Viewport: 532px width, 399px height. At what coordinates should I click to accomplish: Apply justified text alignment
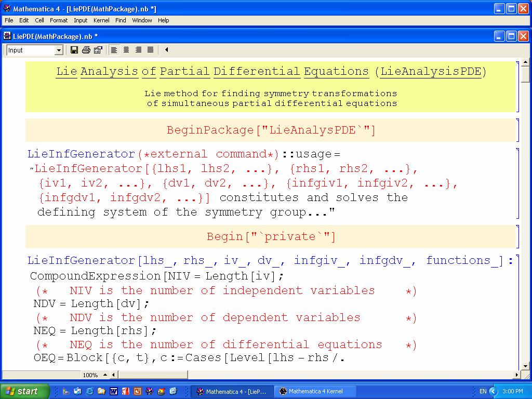150,50
